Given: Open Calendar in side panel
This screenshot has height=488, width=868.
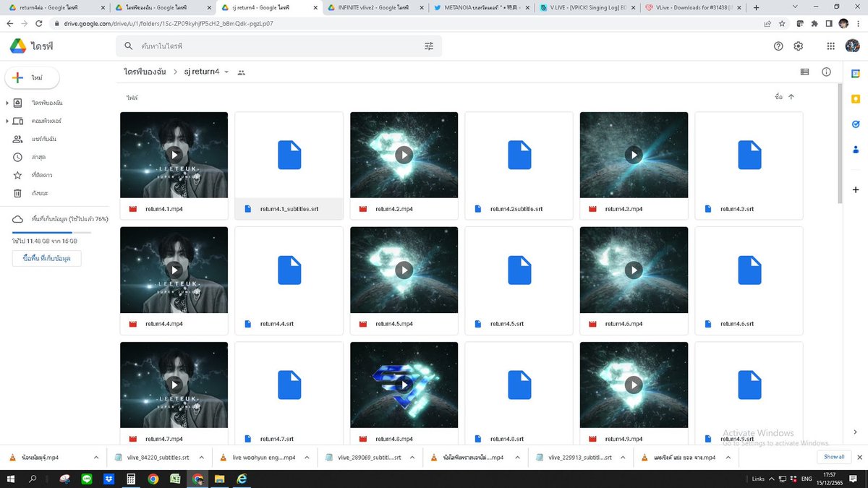Looking at the screenshot, I should pyautogui.click(x=855, y=74).
